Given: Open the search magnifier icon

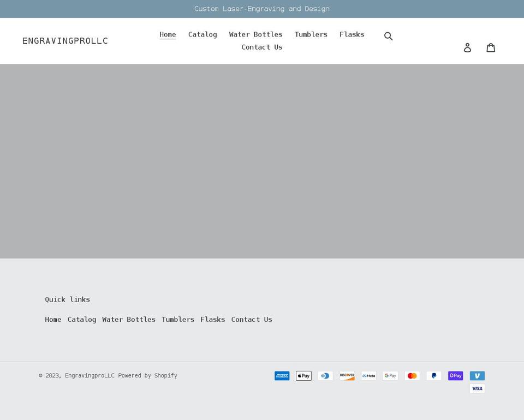Looking at the screenshot, I should click(388, 36).
